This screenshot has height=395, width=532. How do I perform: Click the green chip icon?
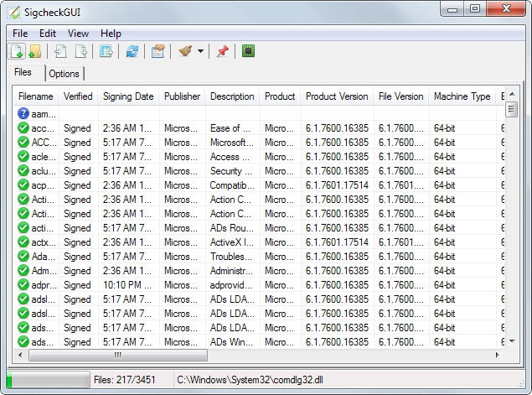pyautogui.click(x=248, y=51)
